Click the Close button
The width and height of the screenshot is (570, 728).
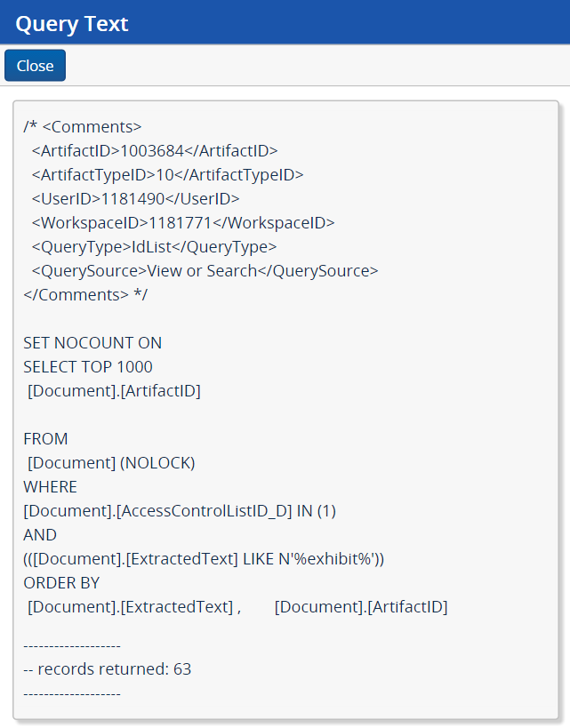pyautogui.click(x=34, y=65)
